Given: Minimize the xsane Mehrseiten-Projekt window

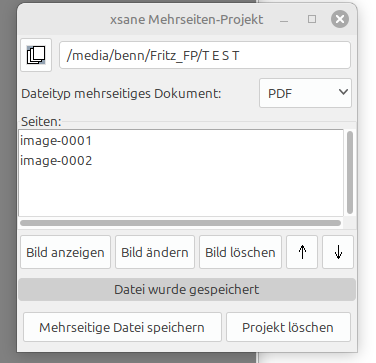Looking at the screenshot, I should click(284, 21).
